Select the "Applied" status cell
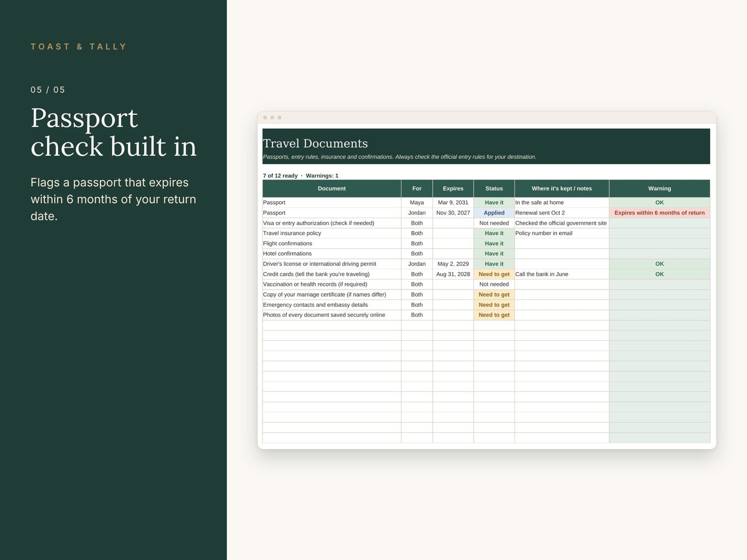 494,213
